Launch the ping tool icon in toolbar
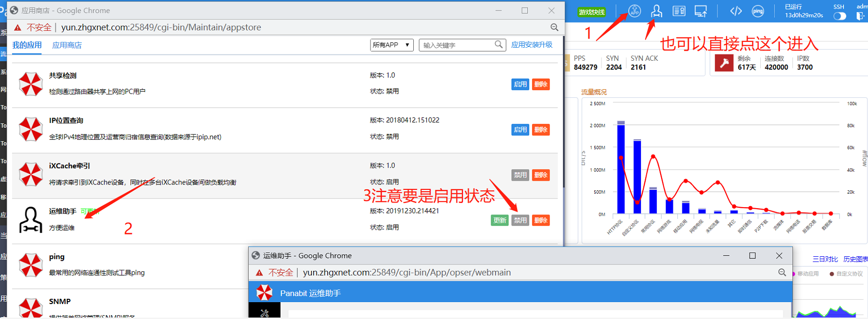Image resolution: width=868 pixels, height=319 pixels. 758,11
